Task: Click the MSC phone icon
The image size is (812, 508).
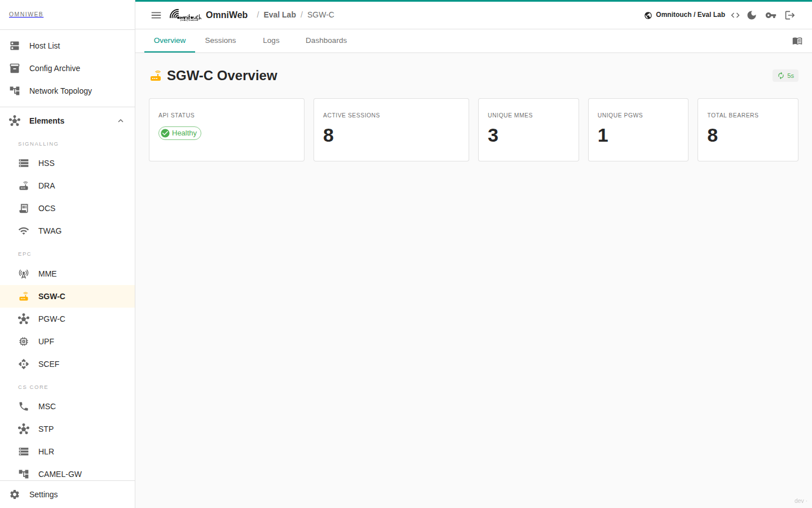Action: tap(24, 406)
